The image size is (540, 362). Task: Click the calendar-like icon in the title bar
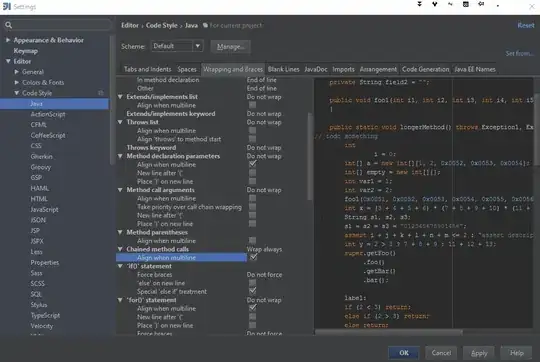tap(466, 4)
